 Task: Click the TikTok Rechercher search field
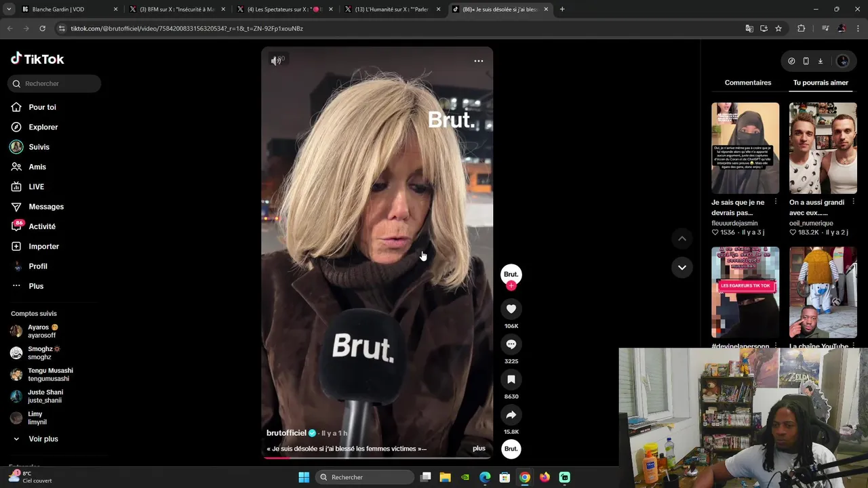[54, 83]
